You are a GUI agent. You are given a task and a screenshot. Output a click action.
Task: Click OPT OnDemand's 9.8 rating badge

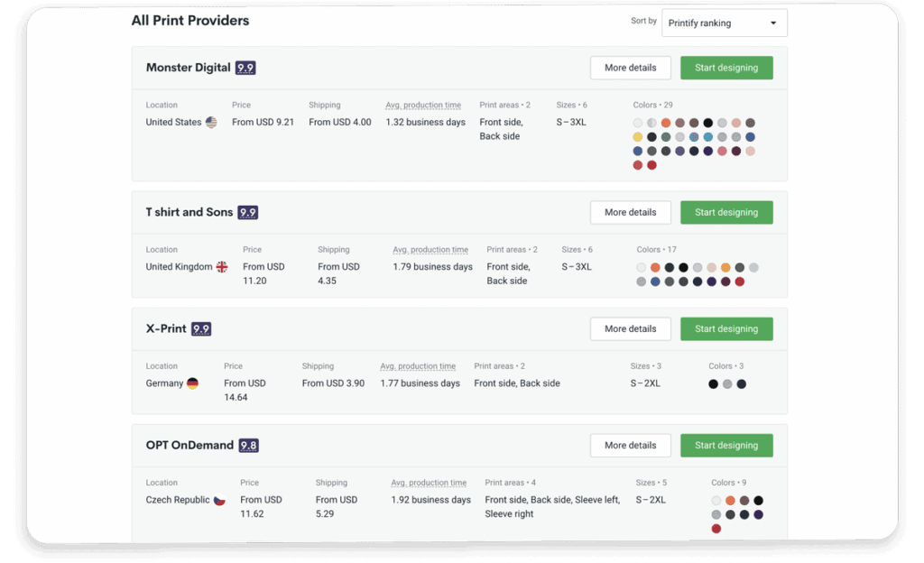click(249, 446)
